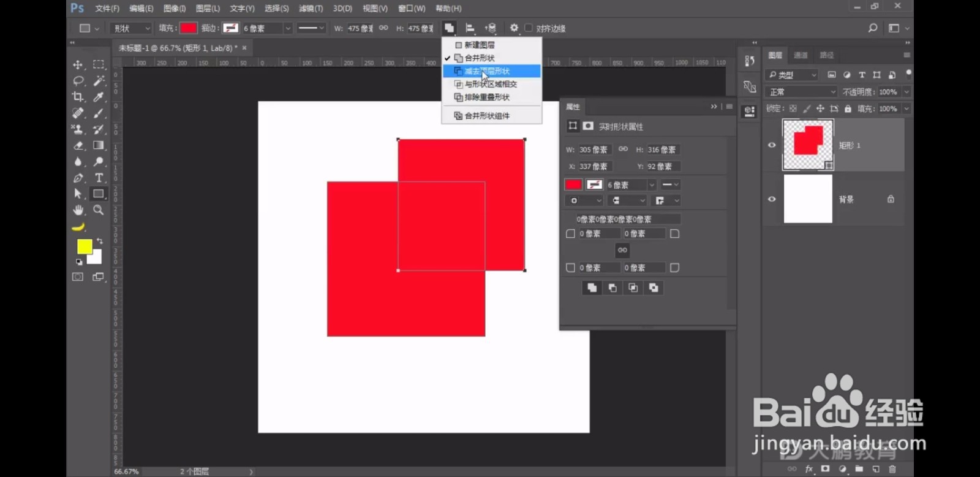Image resolution: width=980 pixels, height=477 pixels.
Task: Open stroke line type dropdown in options bar
Action: 311,28
